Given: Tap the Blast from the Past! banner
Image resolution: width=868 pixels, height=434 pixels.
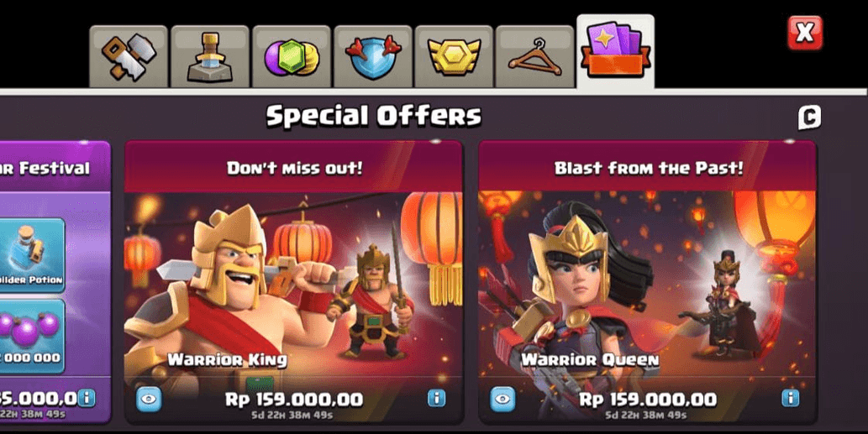Looking at the screenshot, I should coord(648,168).
